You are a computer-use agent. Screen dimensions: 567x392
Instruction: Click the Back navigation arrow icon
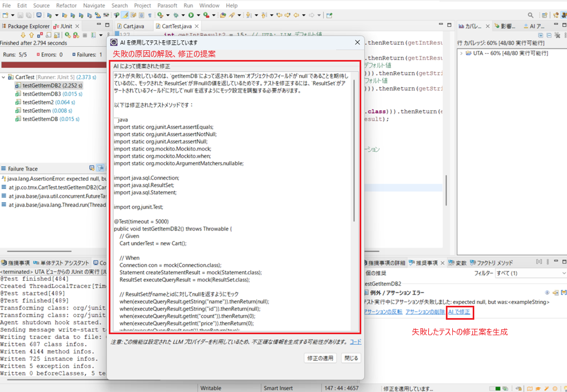click(296, 15)
